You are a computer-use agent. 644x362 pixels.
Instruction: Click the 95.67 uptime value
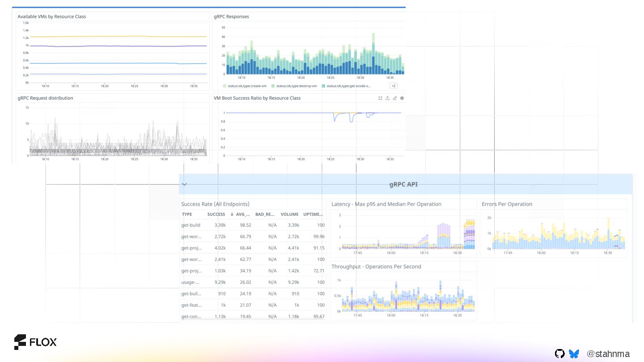tap(319, 317)
